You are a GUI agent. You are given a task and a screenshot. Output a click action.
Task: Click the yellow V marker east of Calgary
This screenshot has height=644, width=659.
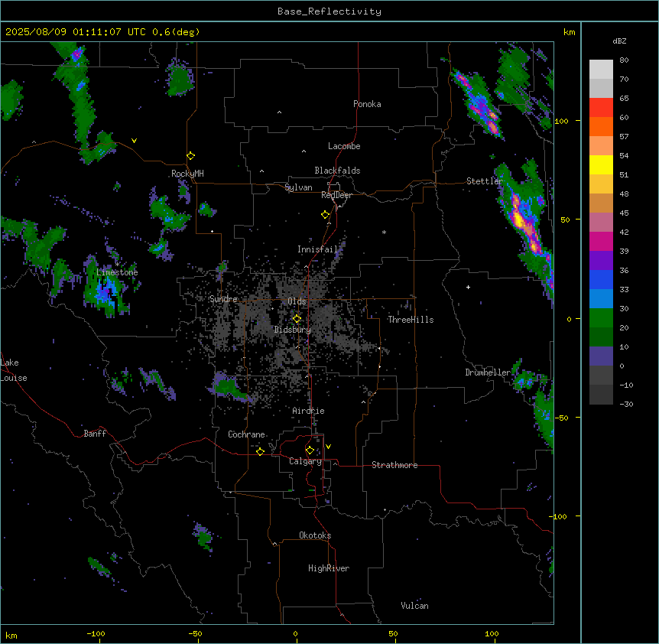click(328, 447)
